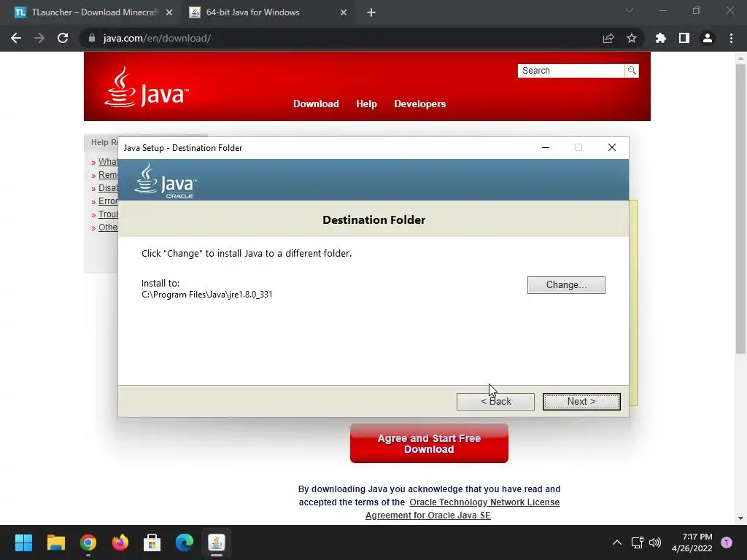
Task: Open the volume tray icon
Action: [655, 542]
